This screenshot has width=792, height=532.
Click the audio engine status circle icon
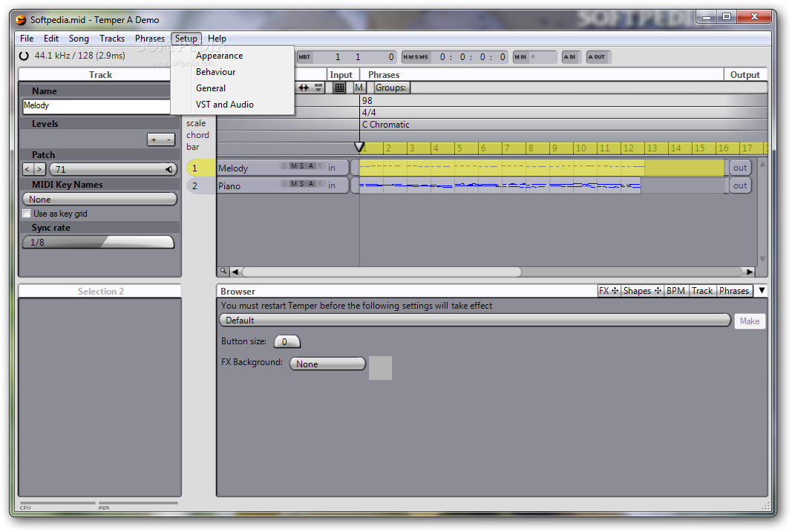(24, 56)
